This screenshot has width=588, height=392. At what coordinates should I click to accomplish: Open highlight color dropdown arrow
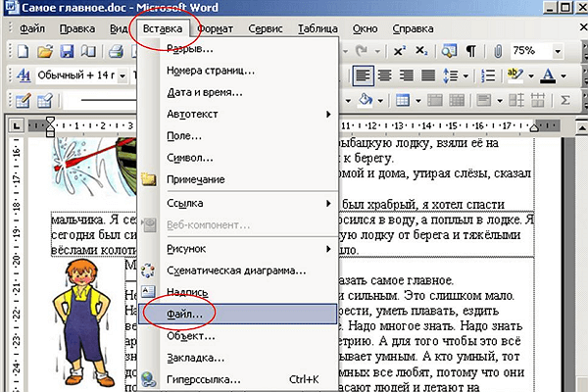[x=530, y=76]
